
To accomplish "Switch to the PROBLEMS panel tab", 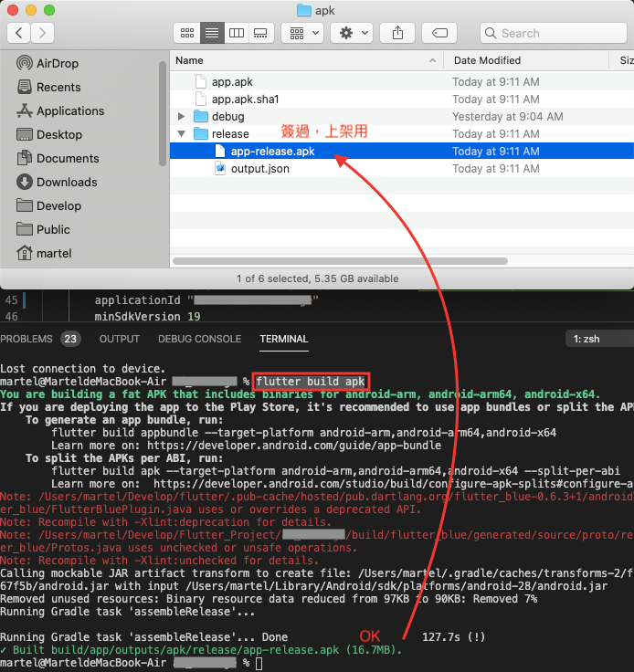I will pos(26,339).
